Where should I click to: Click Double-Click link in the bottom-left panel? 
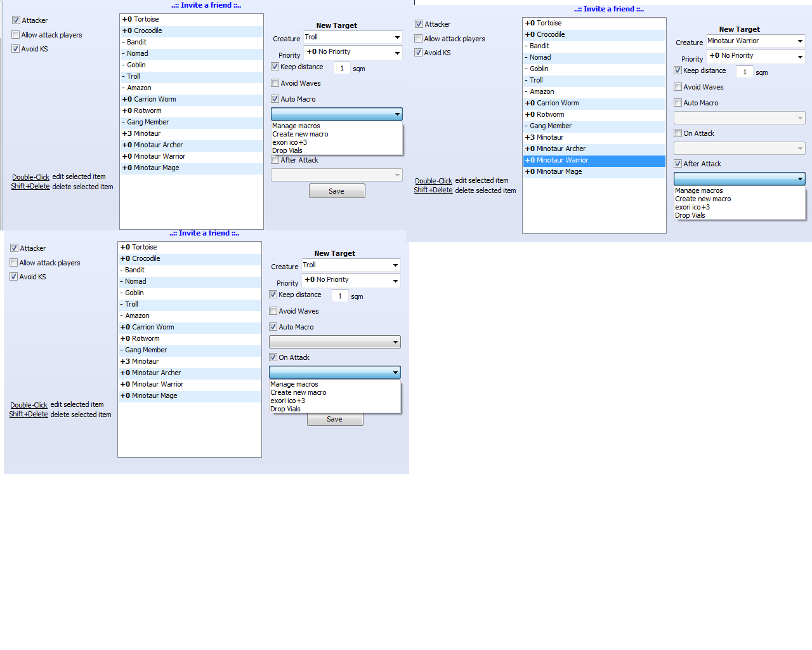[x=29, y=405]
